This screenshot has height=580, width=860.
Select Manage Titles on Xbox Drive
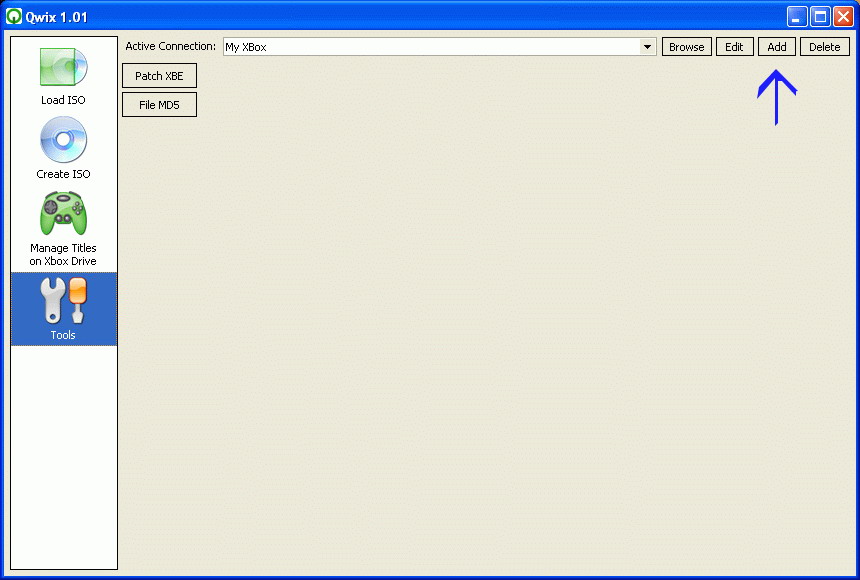pyautogui.click(x=63, y=228)
